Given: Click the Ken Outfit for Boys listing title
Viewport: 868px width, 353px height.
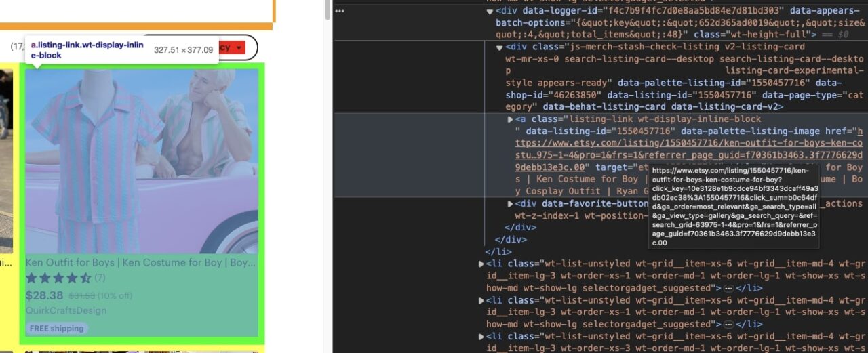Looking at the screenshot, I should coord(141,263).
